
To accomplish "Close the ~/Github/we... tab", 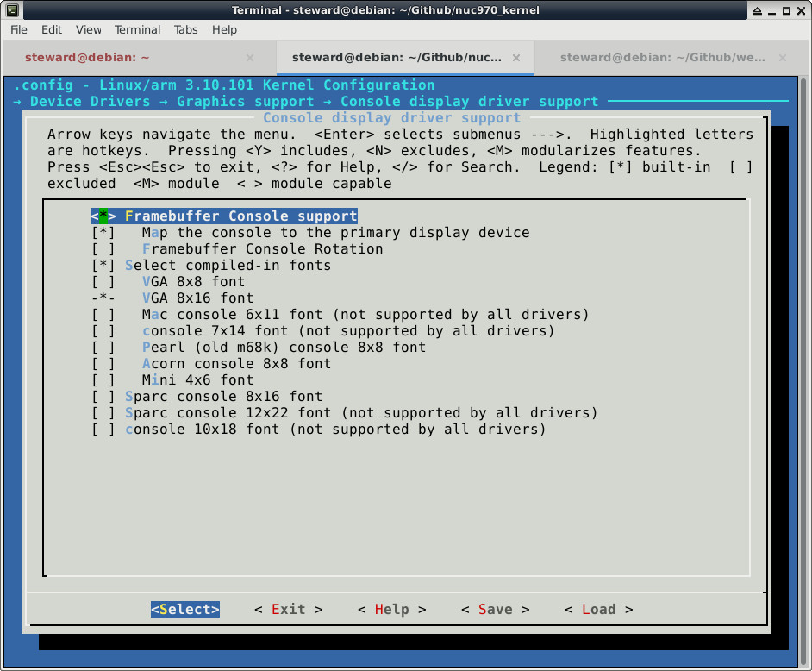I will (783, 58).
